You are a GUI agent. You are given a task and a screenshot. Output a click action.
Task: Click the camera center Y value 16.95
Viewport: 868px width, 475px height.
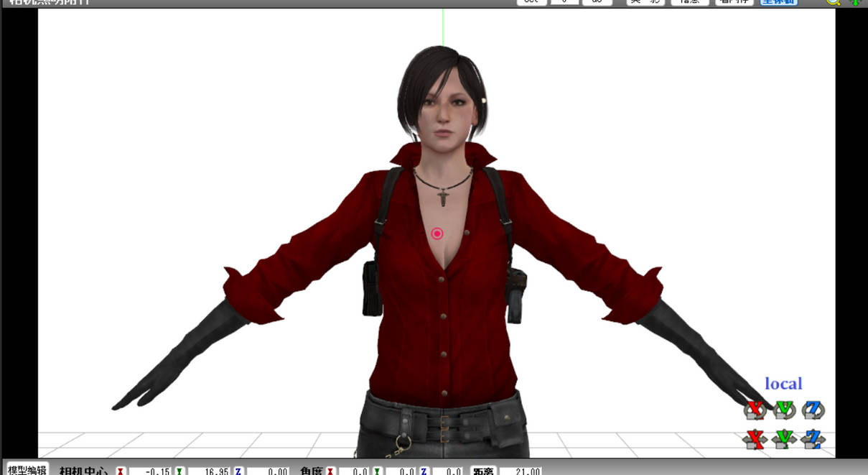pyautogui.click(x=208, y=471)
